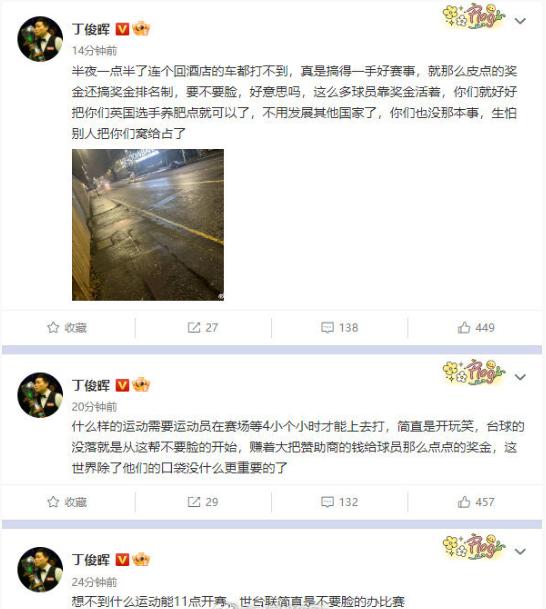Open the street photo thumbnail in the first post
546x609 pixels.
[148, 224]
